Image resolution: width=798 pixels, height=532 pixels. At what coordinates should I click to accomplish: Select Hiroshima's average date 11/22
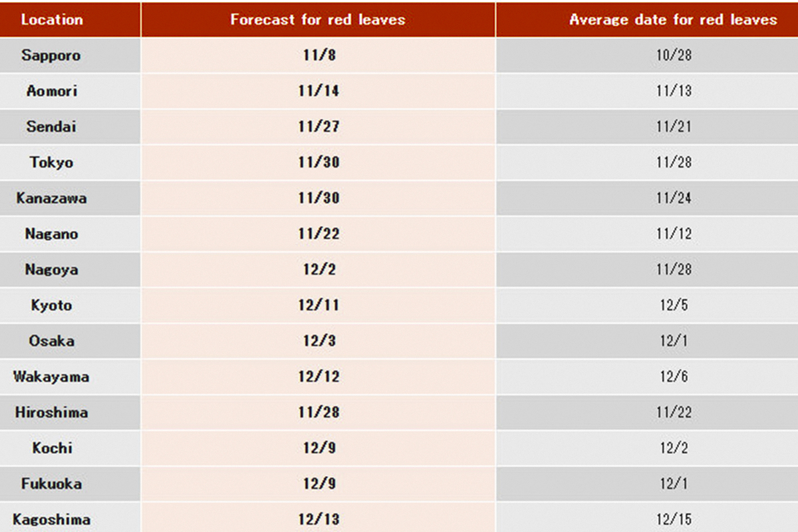pos(673,413)
